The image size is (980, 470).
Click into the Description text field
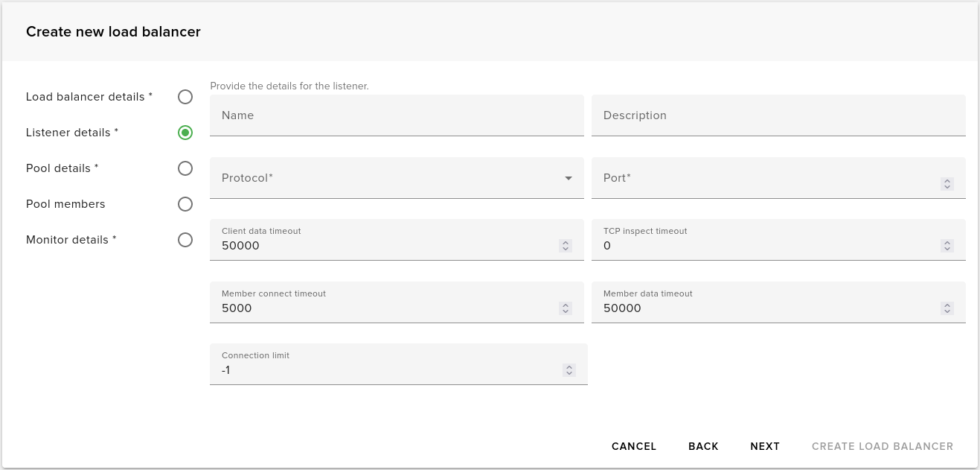tap(778, 115)
